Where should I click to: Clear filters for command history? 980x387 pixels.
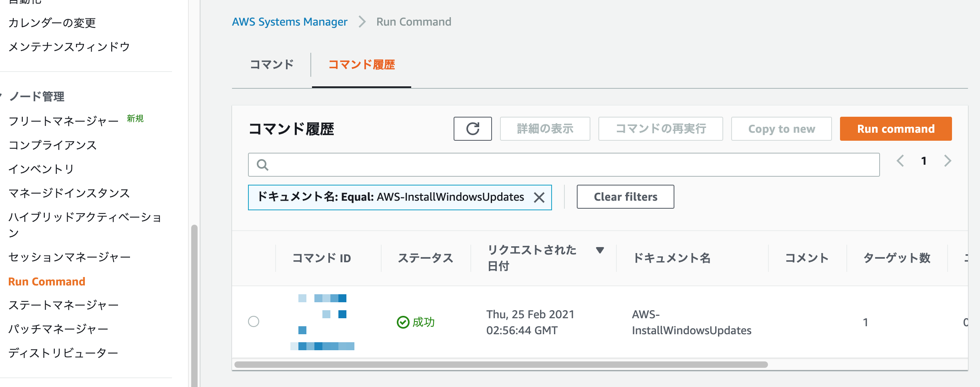point(625,197)
